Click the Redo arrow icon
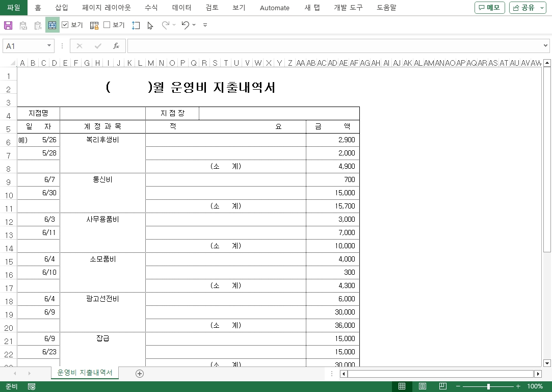This screenshot has height=392, width=552. click(165, 24)
